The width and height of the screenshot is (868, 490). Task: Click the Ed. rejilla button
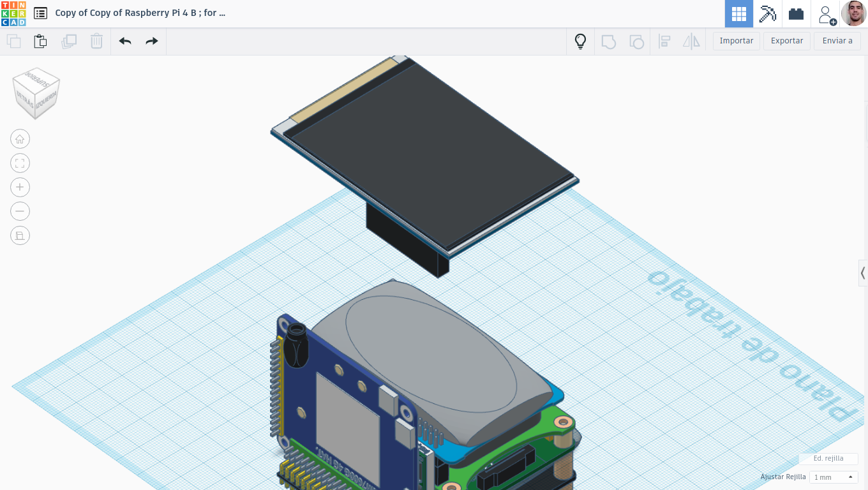tap(828, 458)
